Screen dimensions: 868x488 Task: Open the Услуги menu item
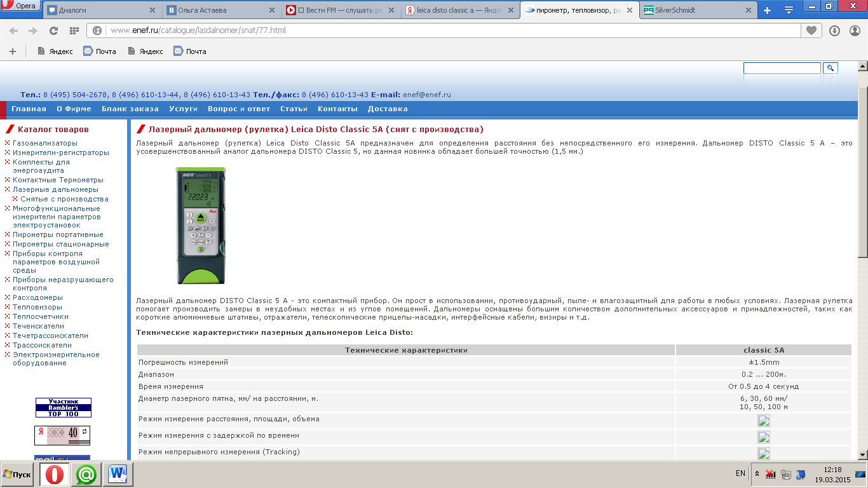tap(183, 109)
